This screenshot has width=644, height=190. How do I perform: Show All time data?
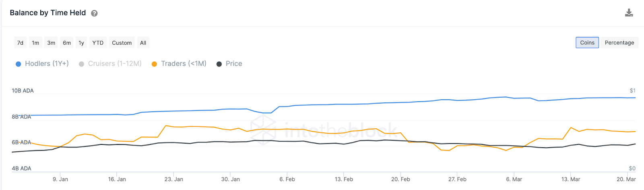143,43
